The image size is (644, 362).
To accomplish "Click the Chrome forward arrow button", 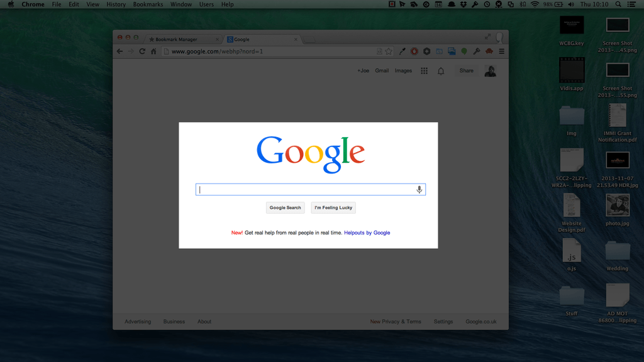I will coord(131,52).
